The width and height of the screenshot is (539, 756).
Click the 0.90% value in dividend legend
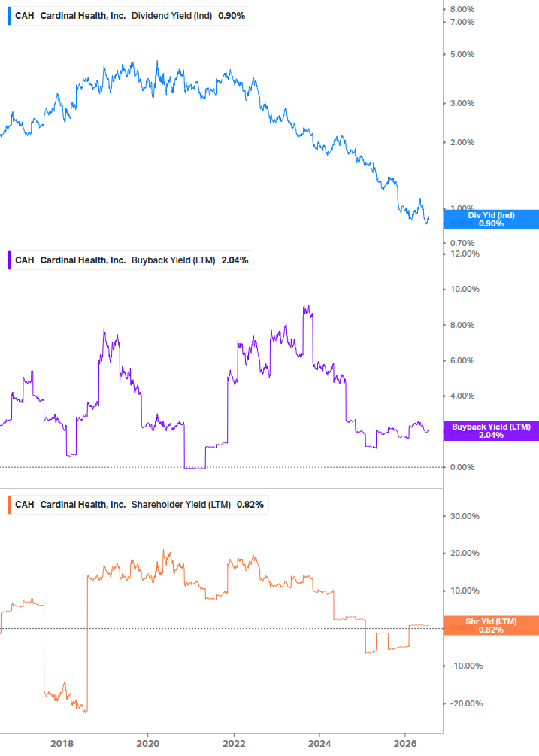pos(232,16)
